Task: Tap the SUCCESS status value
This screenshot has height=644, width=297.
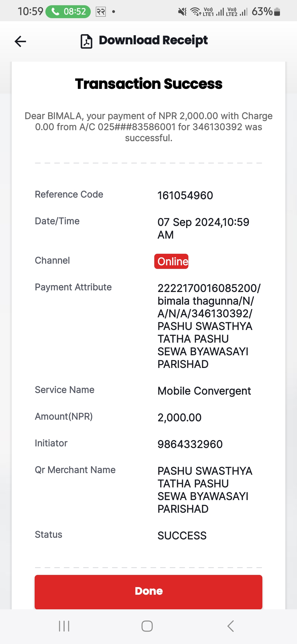Action: click(182, 536)
